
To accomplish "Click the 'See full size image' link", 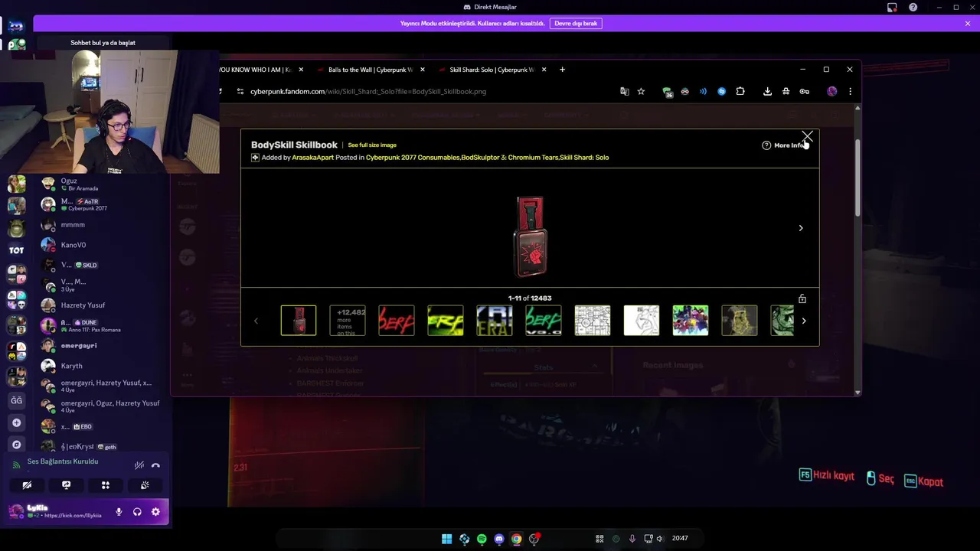I will click(x=372, y=145).
